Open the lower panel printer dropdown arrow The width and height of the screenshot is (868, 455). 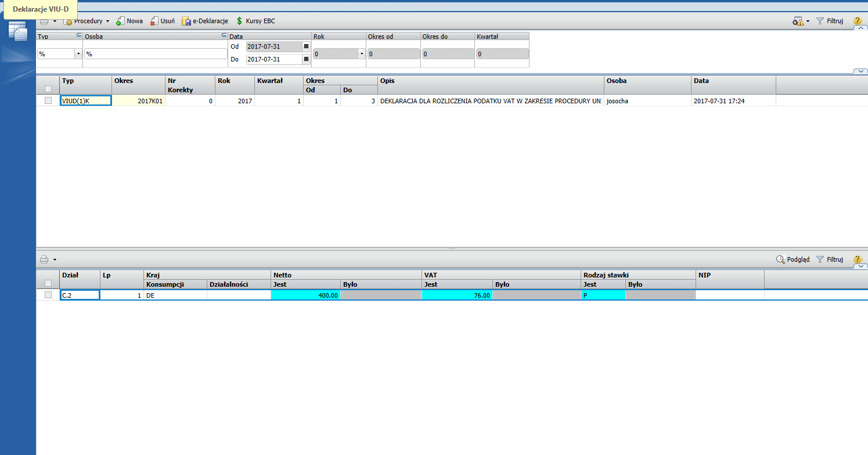pyautogui.click(x=55, y=259)
